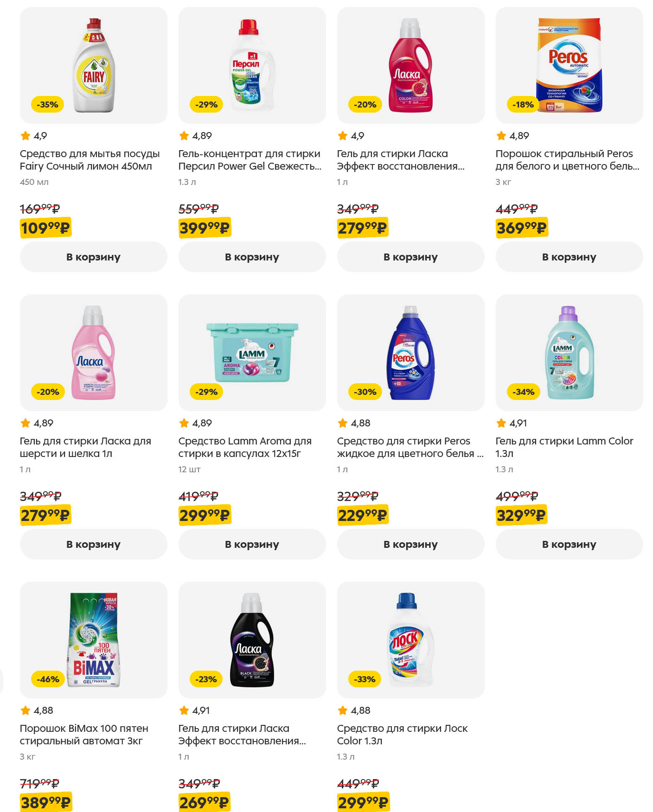Open the Средство для стирки Лоск Color link
This screenshot has width=653, height=812.
coord(402,735)
